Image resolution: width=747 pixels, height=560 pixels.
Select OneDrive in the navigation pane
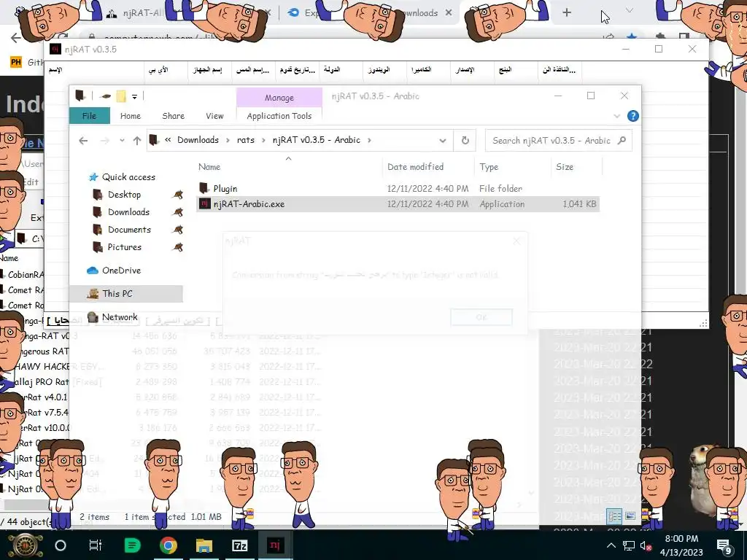click(x=121, y=271)
